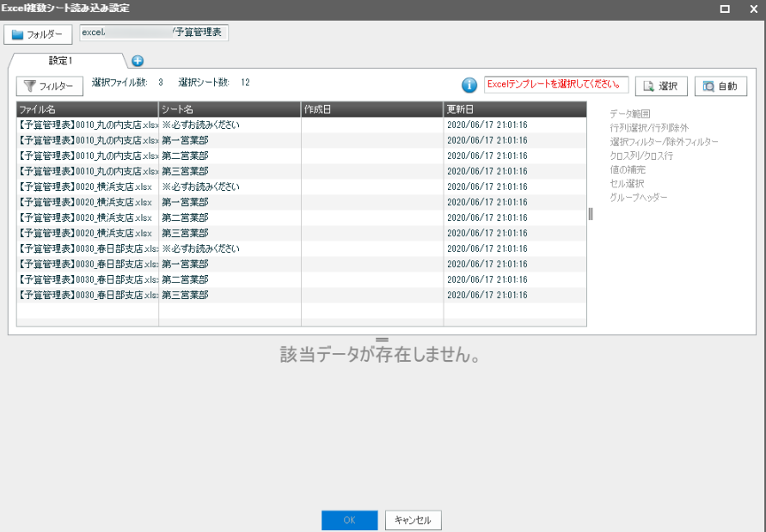Click the vertical splitter handle beside the table
Viewport: 766px width, 532px height.
coord(591,214)
